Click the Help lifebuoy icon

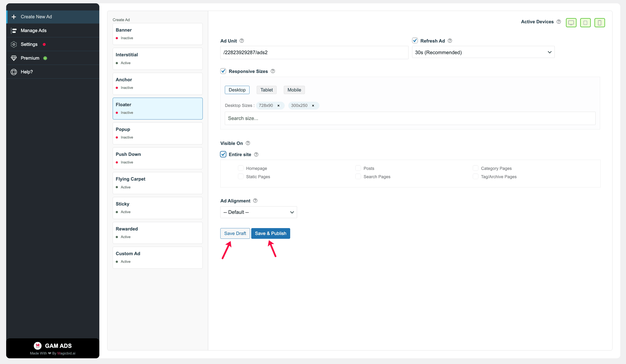[x=14, y=72]
